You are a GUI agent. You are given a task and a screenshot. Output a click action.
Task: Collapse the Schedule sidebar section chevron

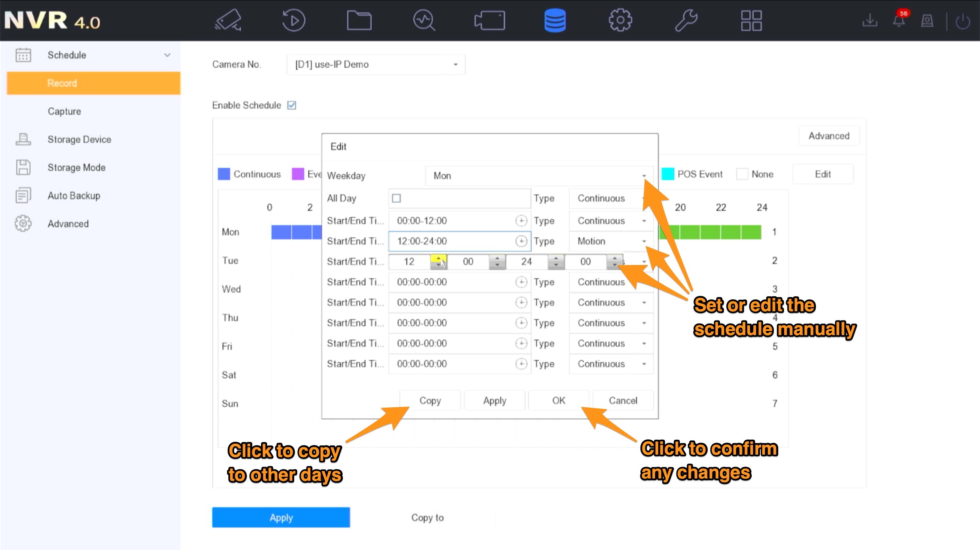pos(167,55)
